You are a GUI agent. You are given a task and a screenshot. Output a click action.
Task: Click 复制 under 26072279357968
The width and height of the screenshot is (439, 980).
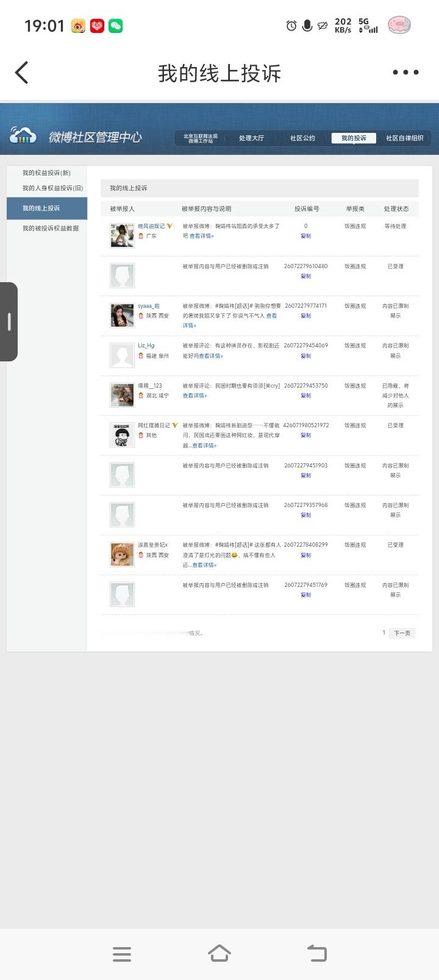[x=306, y=515]
